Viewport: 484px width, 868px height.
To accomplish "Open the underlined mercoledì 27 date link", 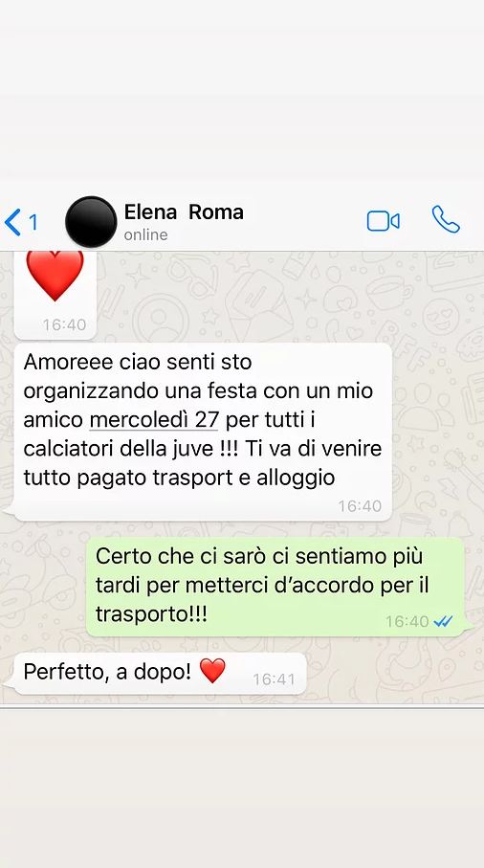I will pyautogui.click(x=154, y=419).
